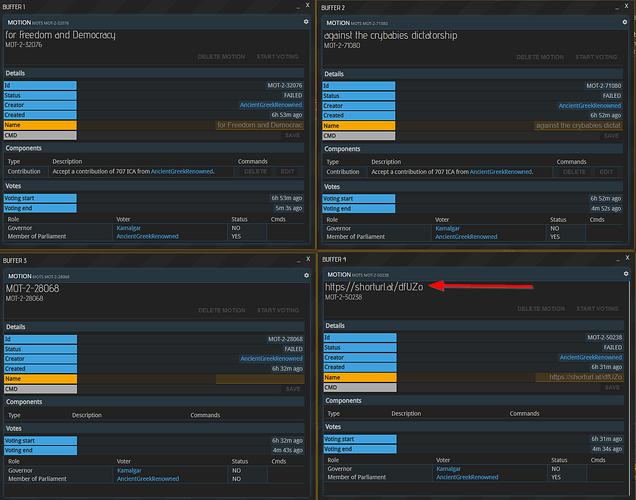Open settings gear in Buffer 2 motion tile
This screenshot has height=500, width=636.
pos(625,22)
